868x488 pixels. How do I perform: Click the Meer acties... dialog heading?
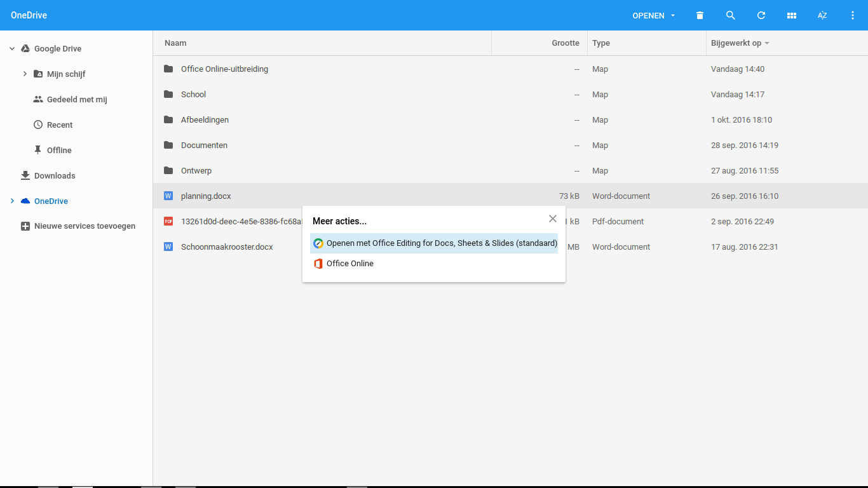pyautogui.click(x=339, y=221)
